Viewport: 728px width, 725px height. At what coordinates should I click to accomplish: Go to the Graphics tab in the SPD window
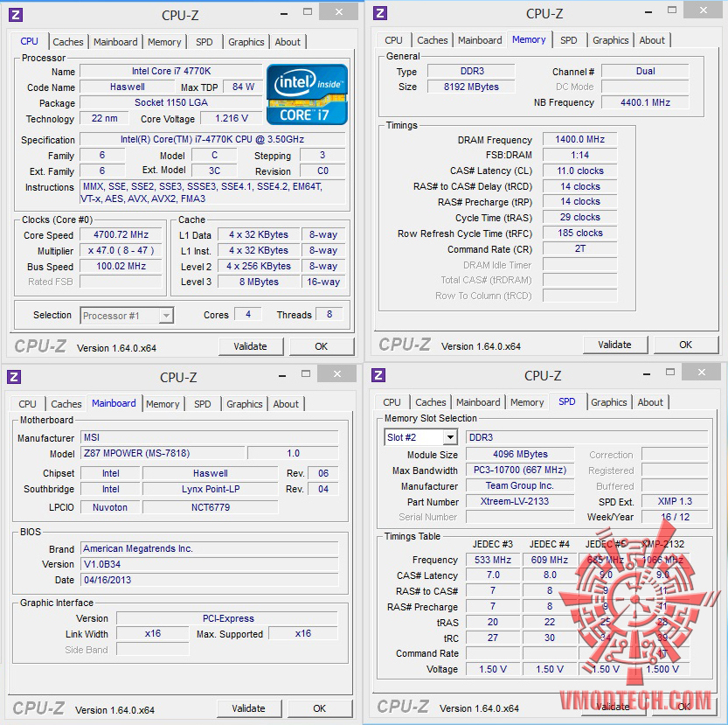(608, 402)
